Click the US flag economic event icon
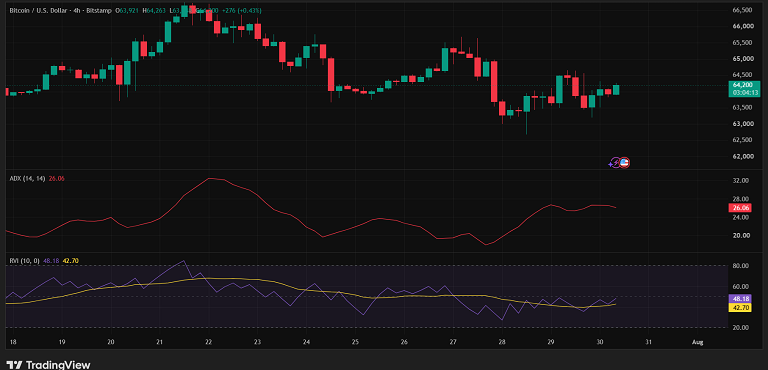 pyautogui.click(x=624, y=163)
